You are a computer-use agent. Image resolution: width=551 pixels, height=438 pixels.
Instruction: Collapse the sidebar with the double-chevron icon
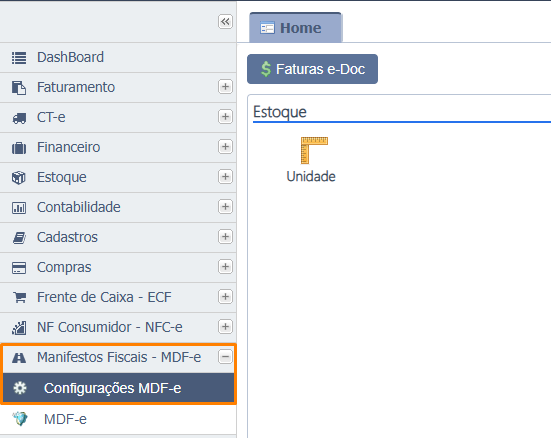[225, 22]
